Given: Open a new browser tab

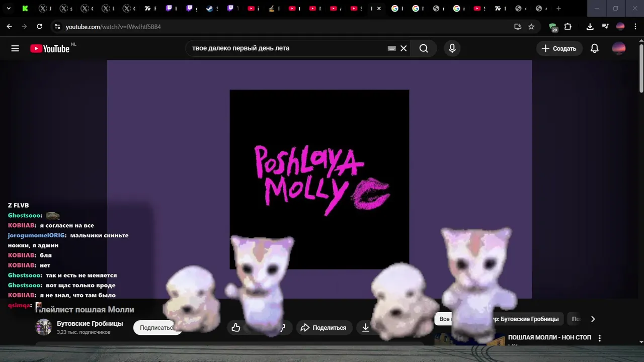Looking at the screenshot, I should point(558,9).
